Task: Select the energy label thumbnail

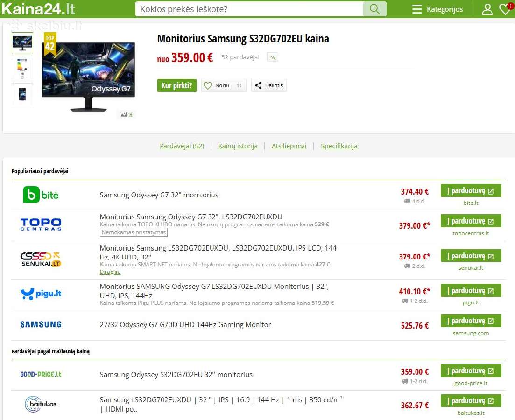Action: (x=22, y=68)
